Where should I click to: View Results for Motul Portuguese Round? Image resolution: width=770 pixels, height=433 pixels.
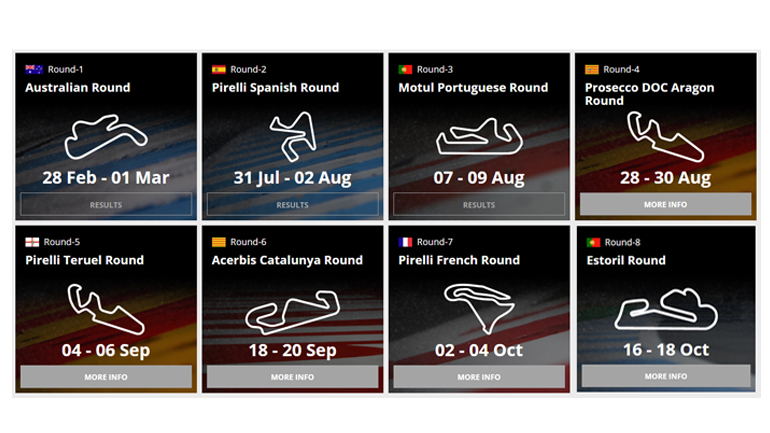pyautogui.click(x=479, y=205)
